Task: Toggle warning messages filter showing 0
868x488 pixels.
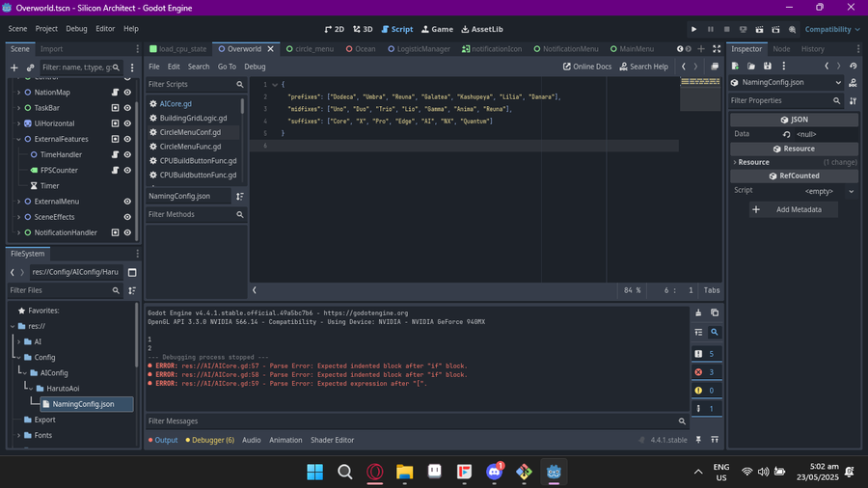Action: click(706, 390)
